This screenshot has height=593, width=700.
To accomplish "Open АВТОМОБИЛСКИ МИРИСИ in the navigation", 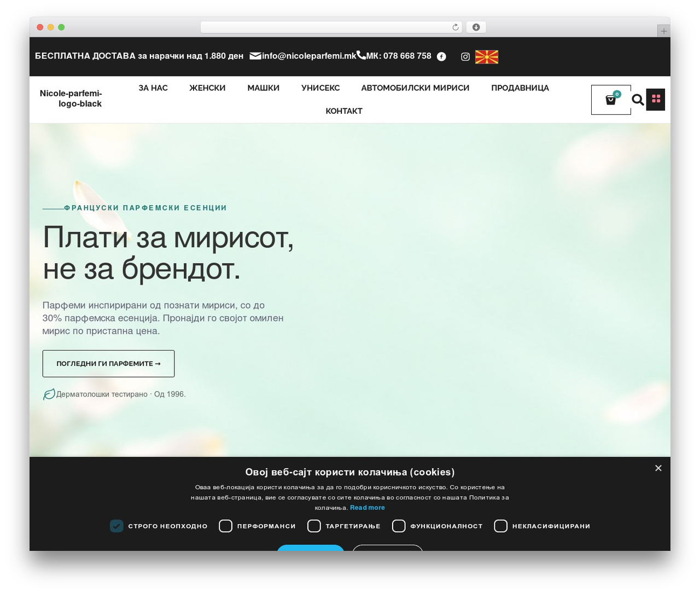I will pos(415,88).
